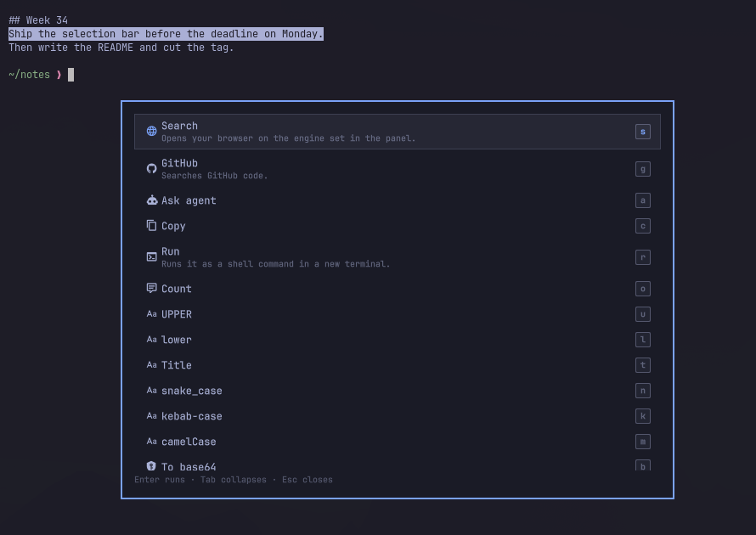Click the 'k' shortcut key badge
756x535 pixels.
click(643, 416)
